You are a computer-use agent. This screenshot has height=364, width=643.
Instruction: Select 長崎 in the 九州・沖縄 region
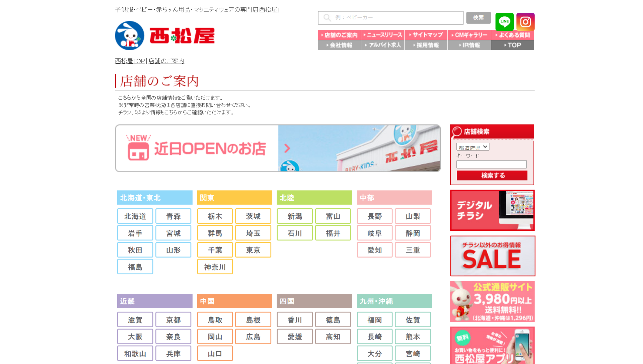coord(375,337)
